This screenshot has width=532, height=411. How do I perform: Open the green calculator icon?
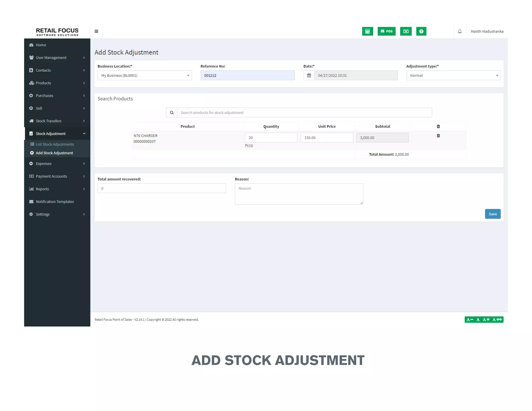coord(367,31)
